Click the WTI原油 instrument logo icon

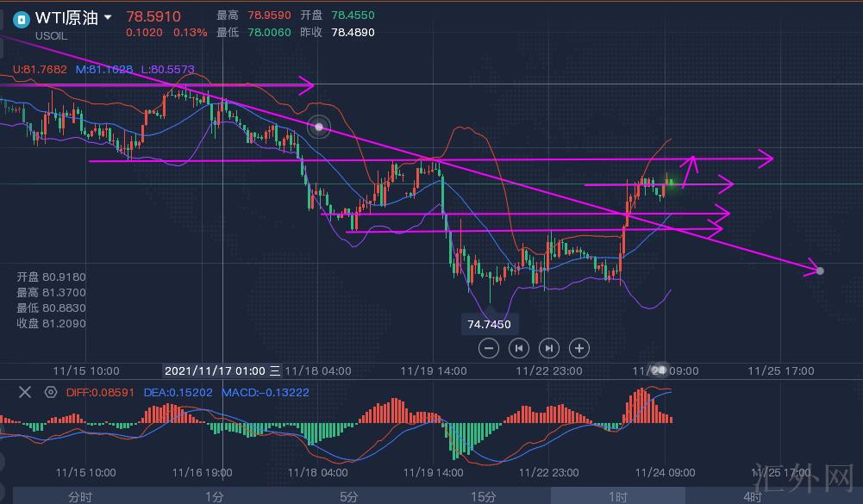tap(20, 18)
